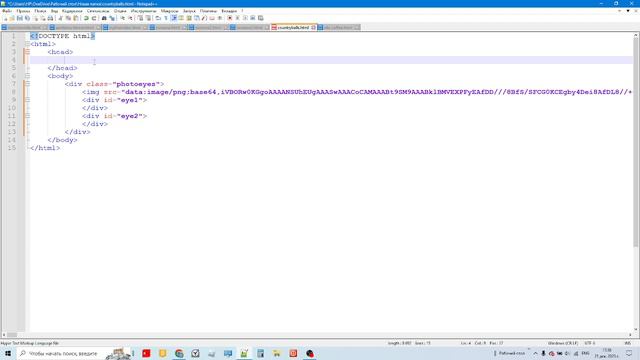Open the Файл menu

tap(7, 11)
